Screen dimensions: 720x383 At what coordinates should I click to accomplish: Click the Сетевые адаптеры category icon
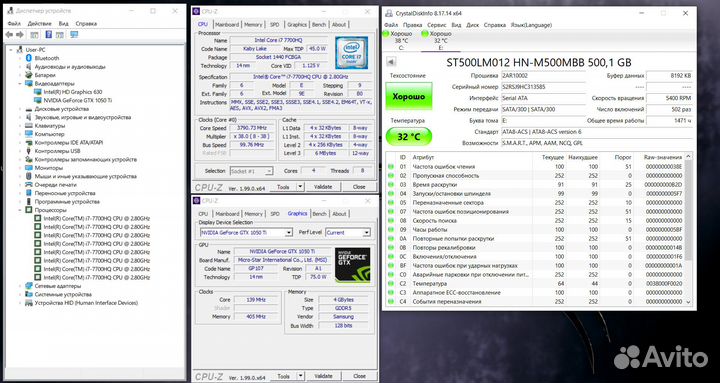click(29, 286)
